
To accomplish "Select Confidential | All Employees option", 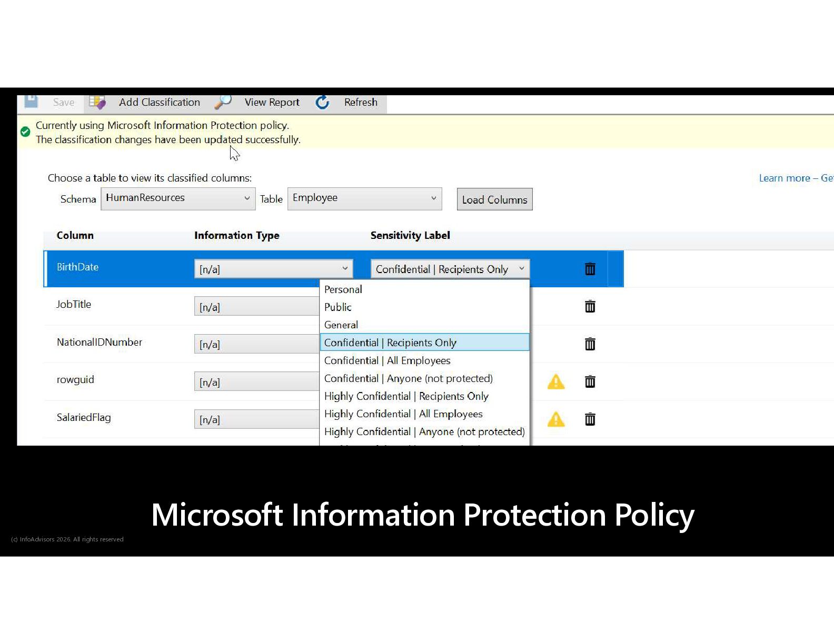I will [424, 360].
